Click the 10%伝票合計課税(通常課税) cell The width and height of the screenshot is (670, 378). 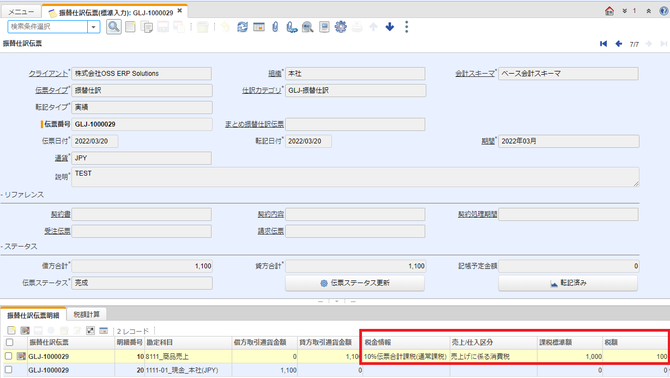pyautogui.click(x=406, y=356)
